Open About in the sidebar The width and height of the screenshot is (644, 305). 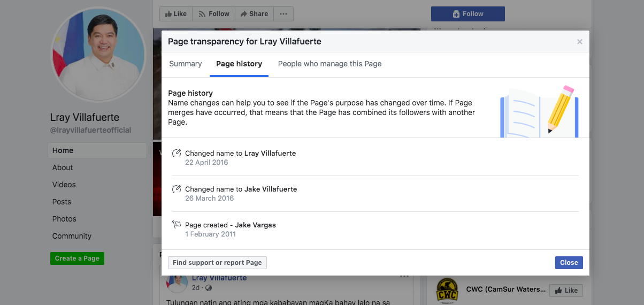pos(63,167)
